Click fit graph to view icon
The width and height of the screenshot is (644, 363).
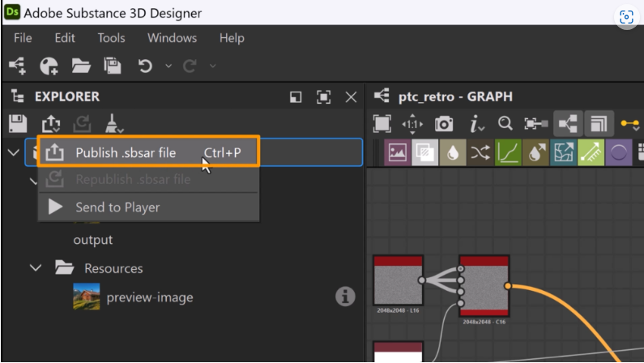[382, 124]
